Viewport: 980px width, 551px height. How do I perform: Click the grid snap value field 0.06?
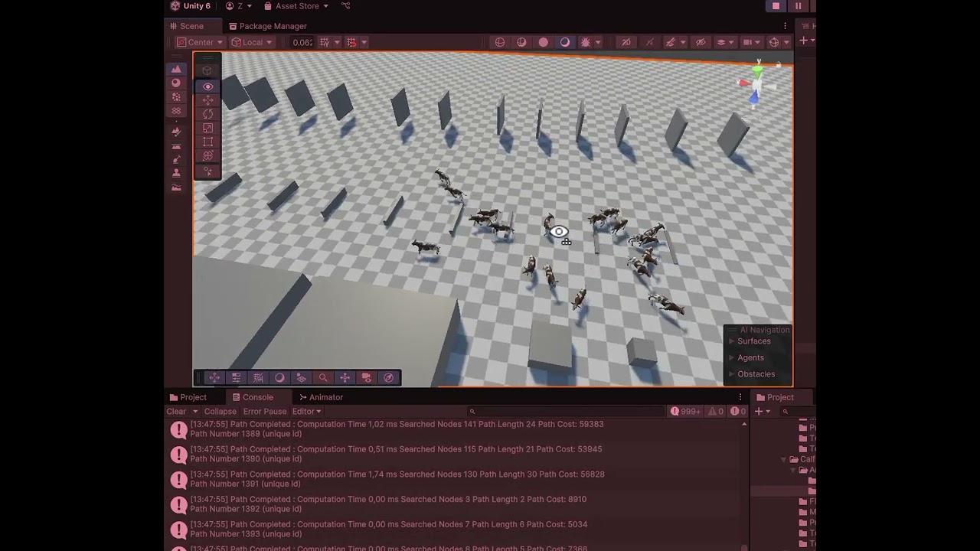coord(302,42)
